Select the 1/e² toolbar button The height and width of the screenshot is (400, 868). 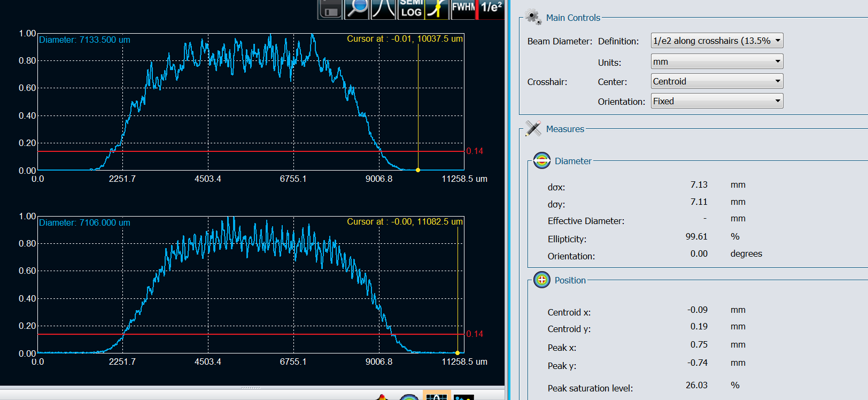click(x=491, y=9)
